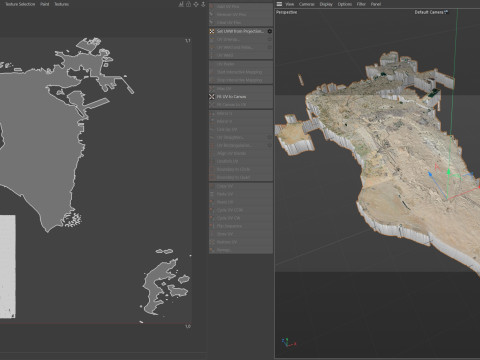The height and width of the screenshot is (360, 480).
Task: Click the Perspective viewport label
Action: click(x=287, y=12)
